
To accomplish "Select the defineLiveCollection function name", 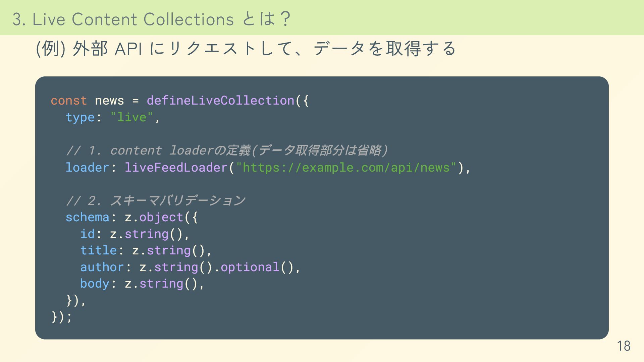I will click(220, 101).
